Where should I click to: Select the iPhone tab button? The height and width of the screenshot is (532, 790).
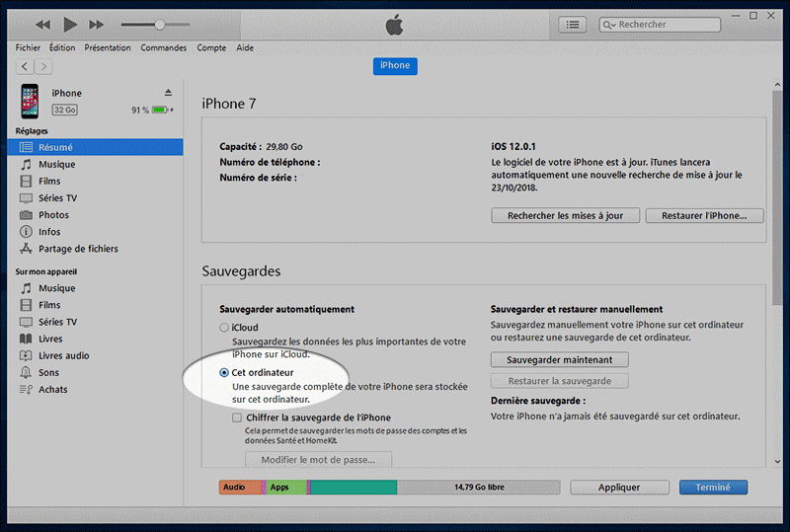point(395,66)
